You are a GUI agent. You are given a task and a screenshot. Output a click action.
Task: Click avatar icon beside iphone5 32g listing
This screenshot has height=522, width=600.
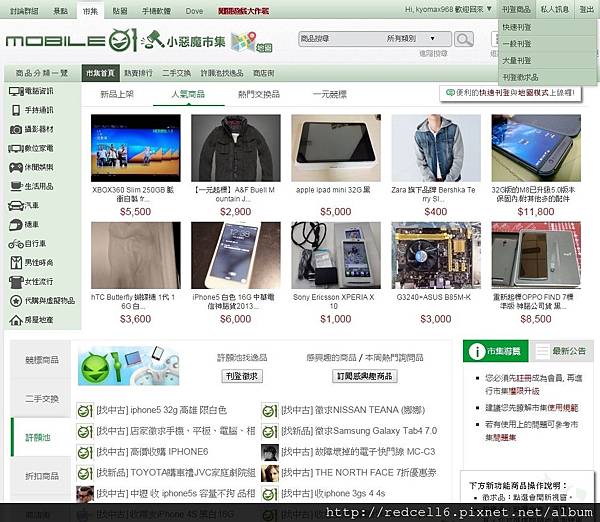(x=85, y=410)
